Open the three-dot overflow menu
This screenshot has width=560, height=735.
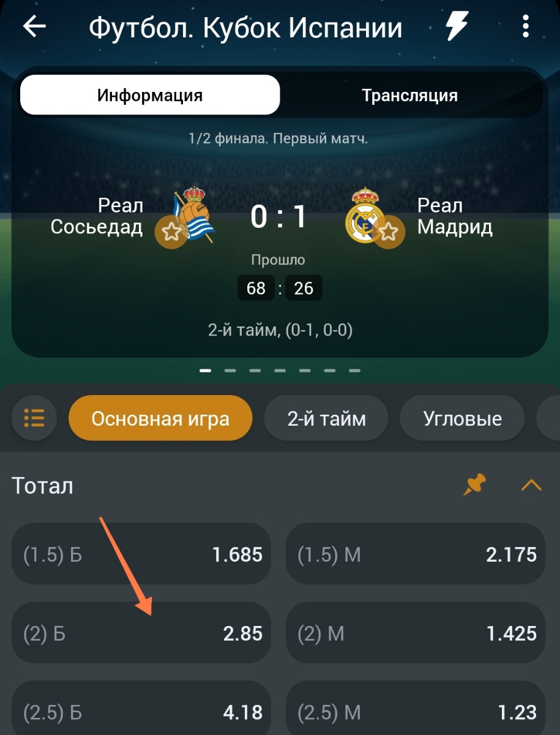coord(525,26)
